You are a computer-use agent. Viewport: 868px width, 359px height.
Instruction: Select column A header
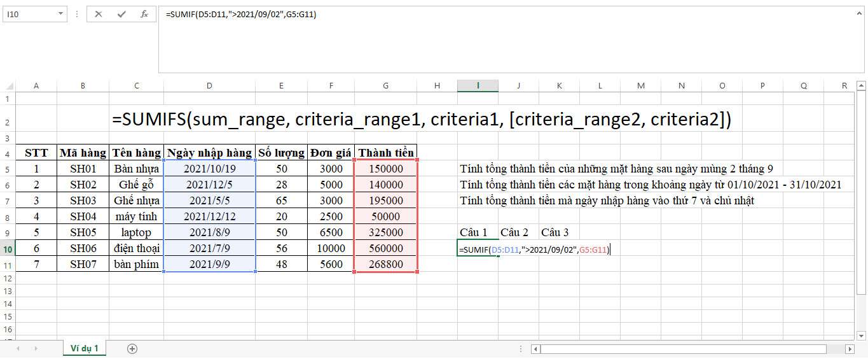coord(36,85)
